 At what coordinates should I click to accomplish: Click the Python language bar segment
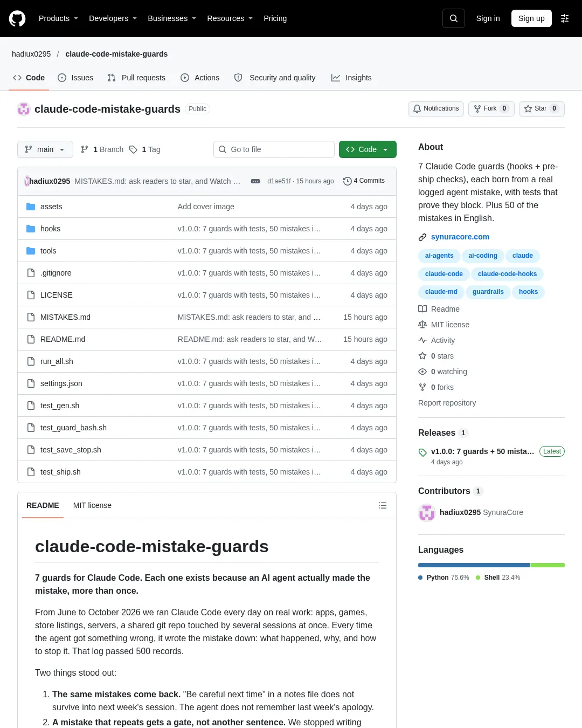tap(474, 565)
